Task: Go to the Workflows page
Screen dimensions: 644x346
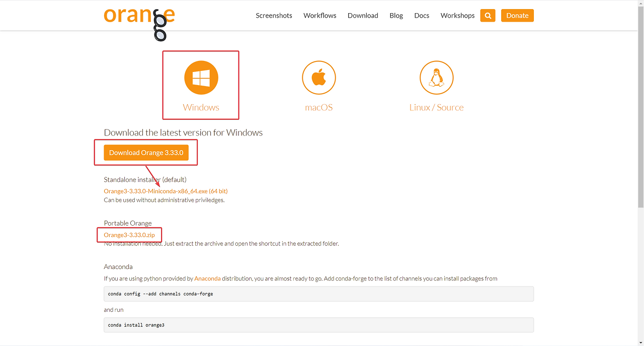Action: [320, 16]
